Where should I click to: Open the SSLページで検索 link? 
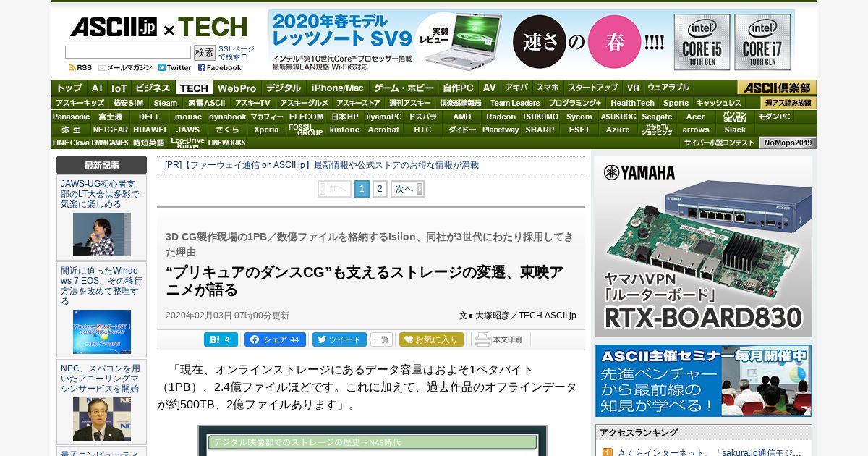tap(235, 53)
